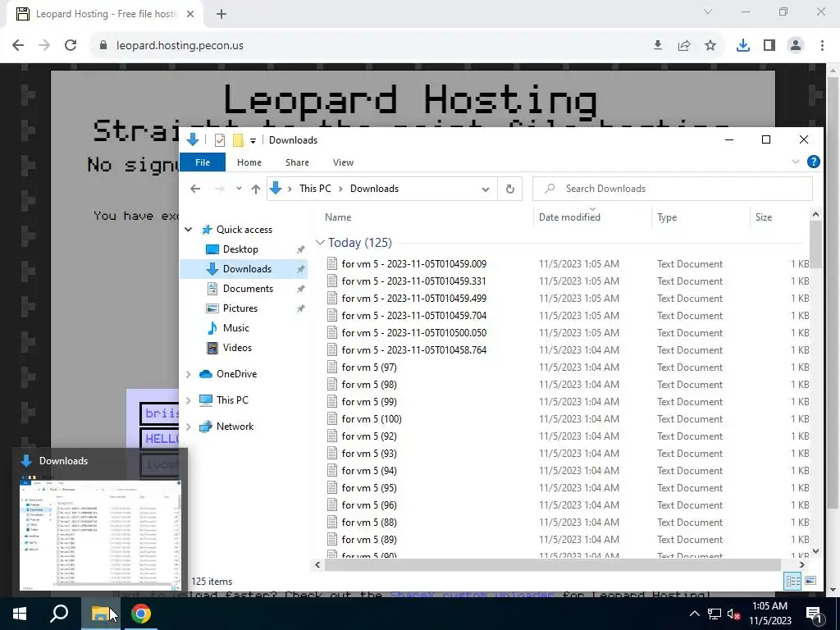Click the Properties quick access toolbar icon
Image resolution: width=840 pixels, height=630 pixels.
[220, 140]
